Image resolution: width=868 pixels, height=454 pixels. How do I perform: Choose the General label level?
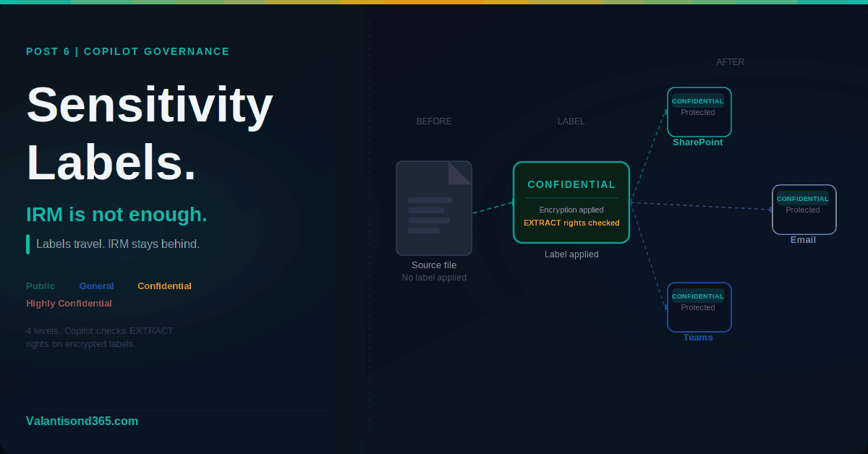point(96,286)
